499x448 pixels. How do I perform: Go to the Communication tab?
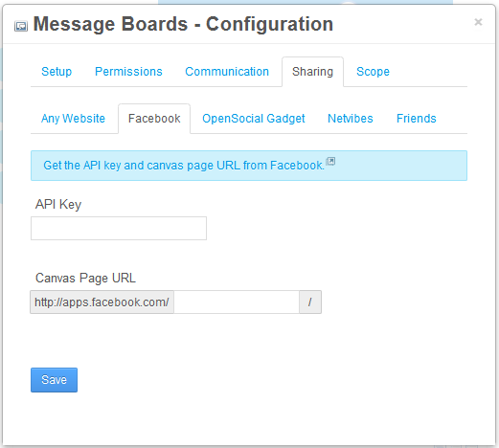point(227,72)
